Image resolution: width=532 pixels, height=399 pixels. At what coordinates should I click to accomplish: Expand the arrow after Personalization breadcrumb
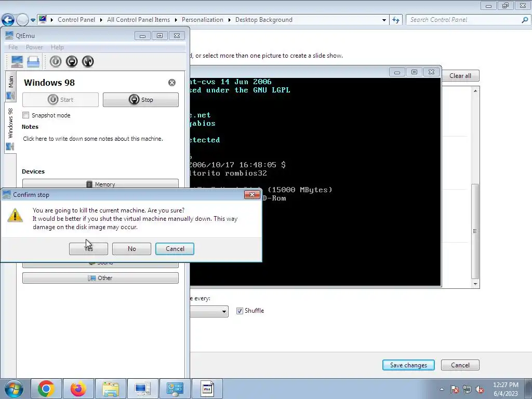tap(229, 20)
